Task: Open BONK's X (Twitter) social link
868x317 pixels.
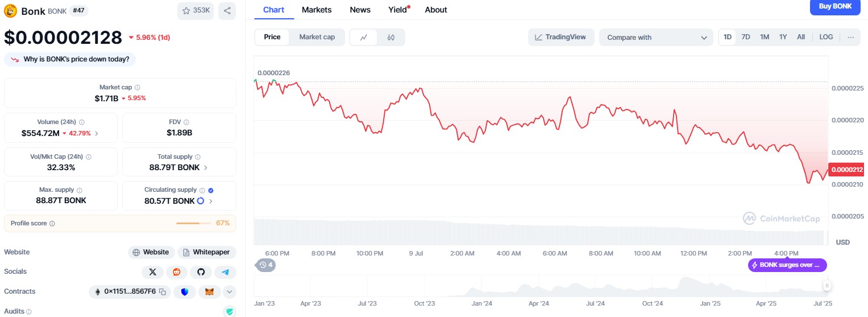Action: pos(152,272)
